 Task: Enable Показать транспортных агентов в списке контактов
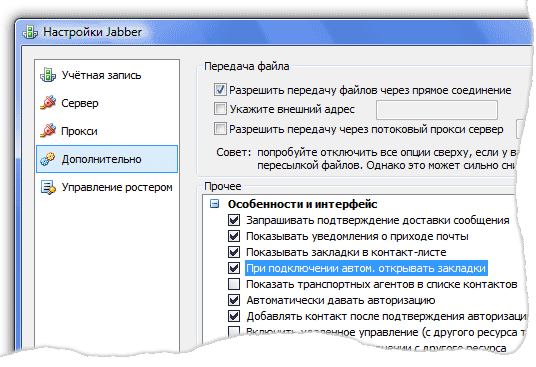click(234, 284)
